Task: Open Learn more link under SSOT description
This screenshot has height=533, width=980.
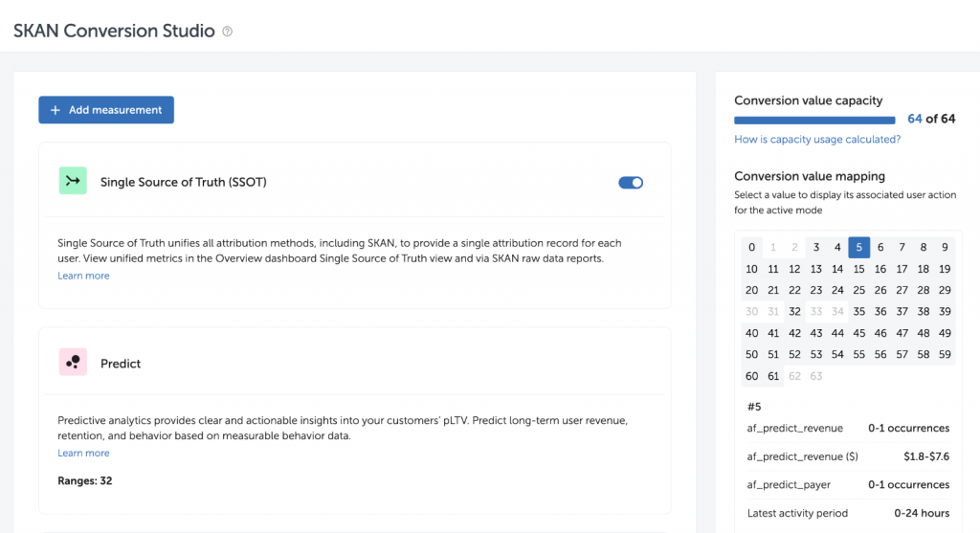Action: (83, 276)
